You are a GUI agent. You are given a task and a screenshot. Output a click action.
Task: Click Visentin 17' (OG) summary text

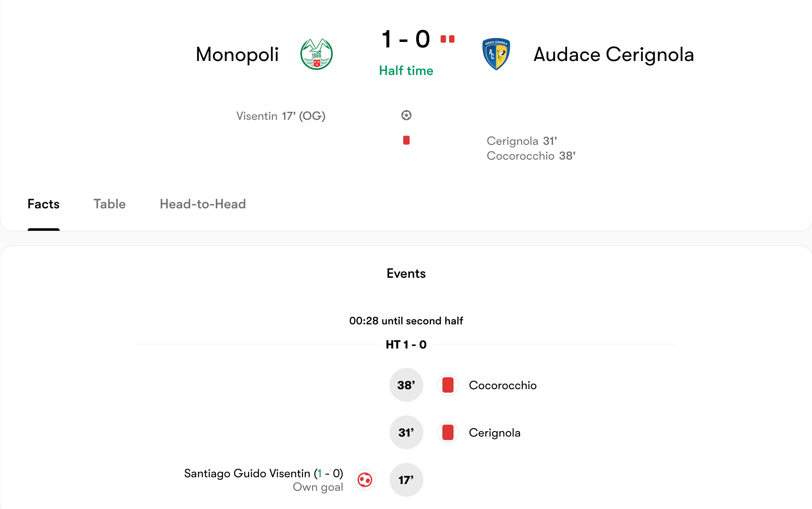coord(281,116)
